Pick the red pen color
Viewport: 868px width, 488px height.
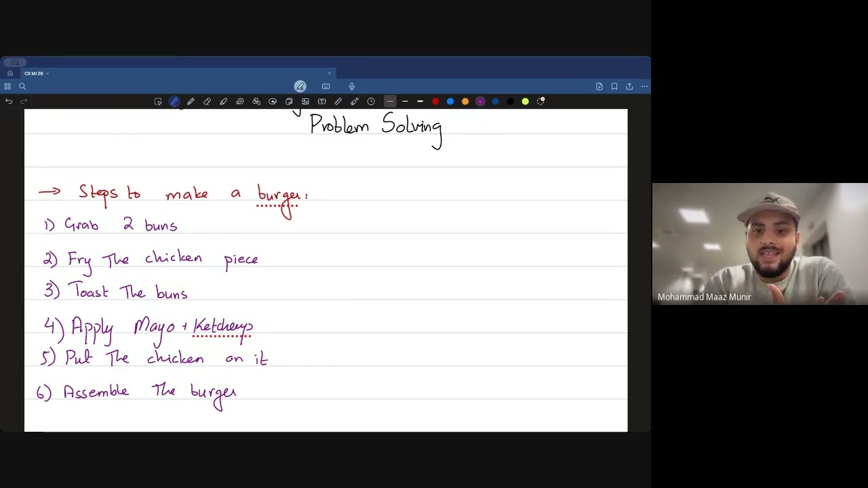435,101
